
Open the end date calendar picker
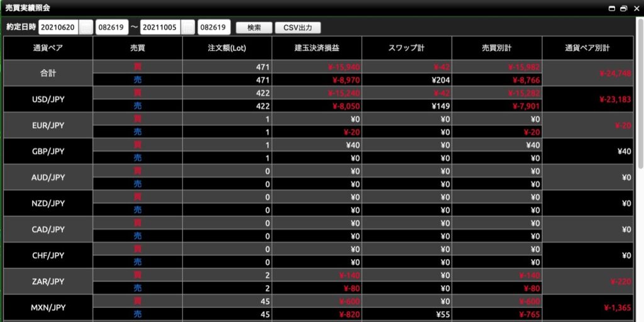point(187,28)
